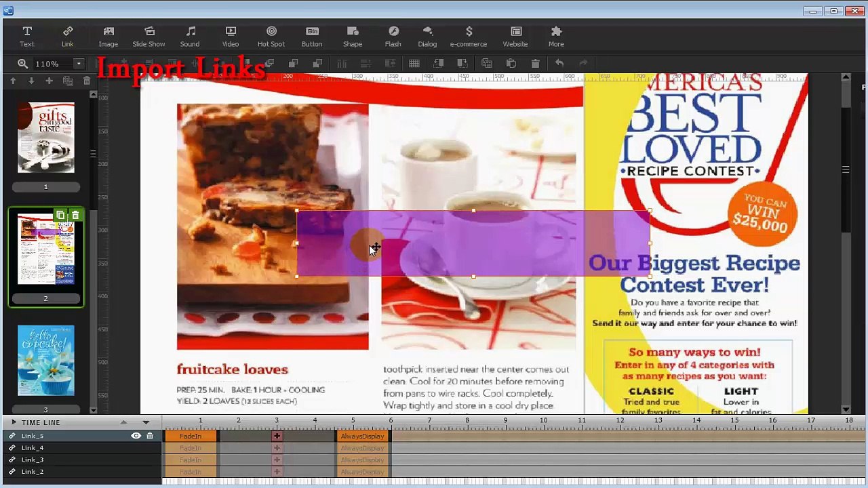Open the Image insert tool
Image resolution: width=868 pixels, height=488 pixels.
point(108,37)
